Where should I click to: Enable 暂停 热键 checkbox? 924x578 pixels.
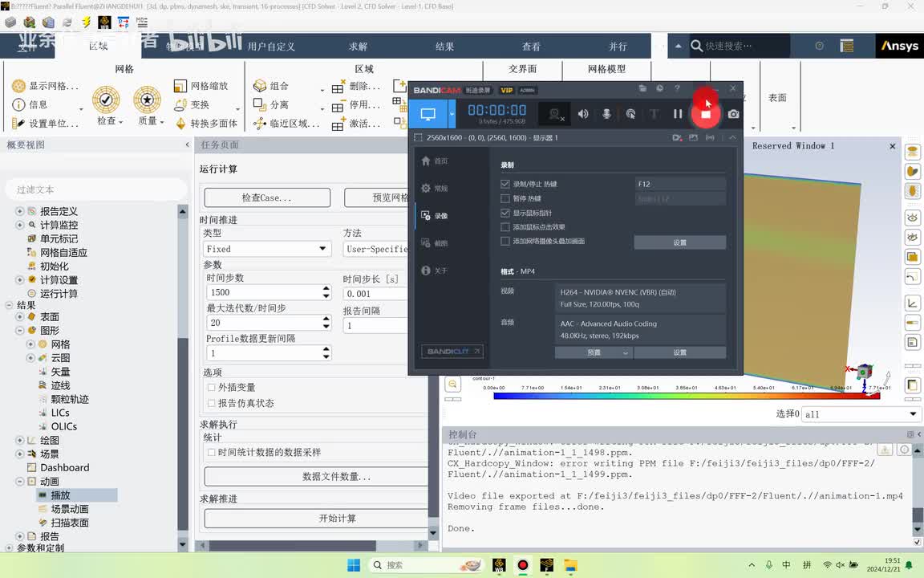coord(505,198)
